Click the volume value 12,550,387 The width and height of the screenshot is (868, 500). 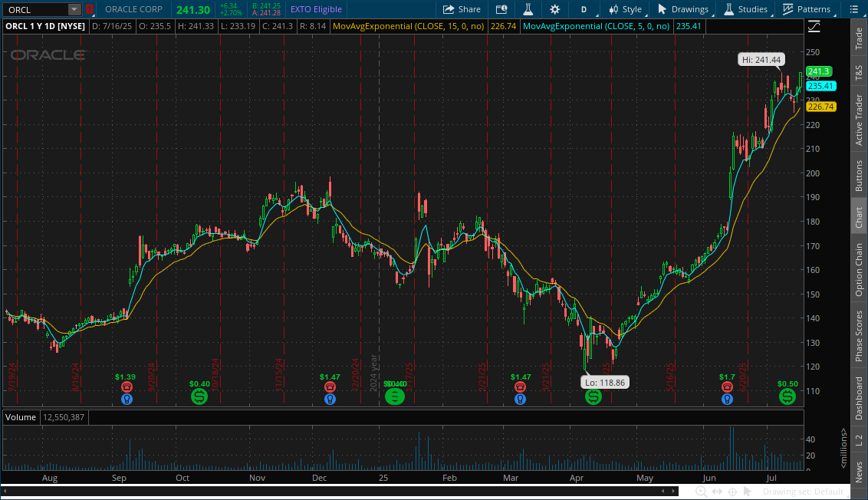click(64, 417)
